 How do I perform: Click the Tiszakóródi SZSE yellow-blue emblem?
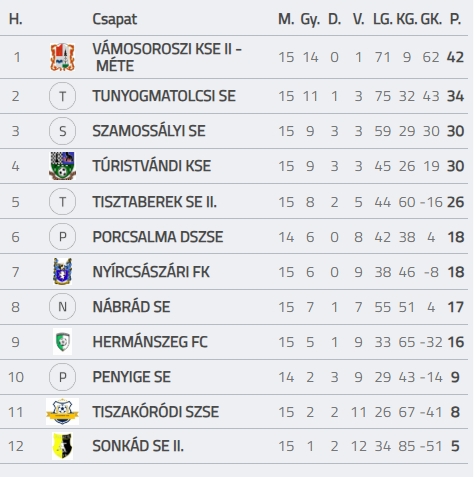(62, 411)
